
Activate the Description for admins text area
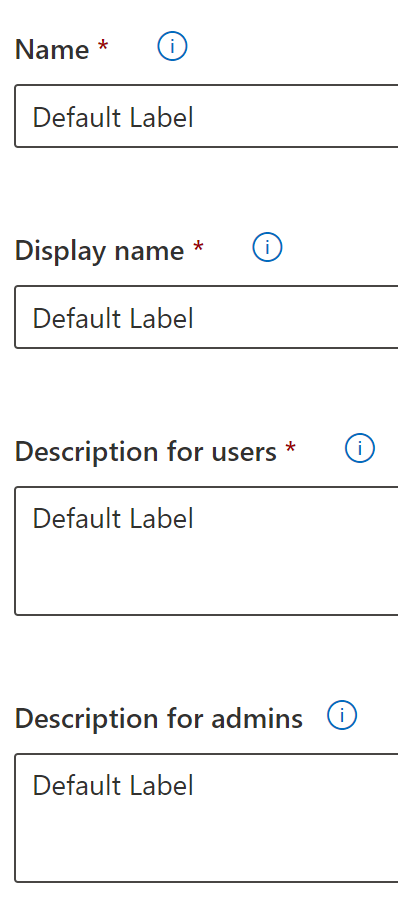207,818
